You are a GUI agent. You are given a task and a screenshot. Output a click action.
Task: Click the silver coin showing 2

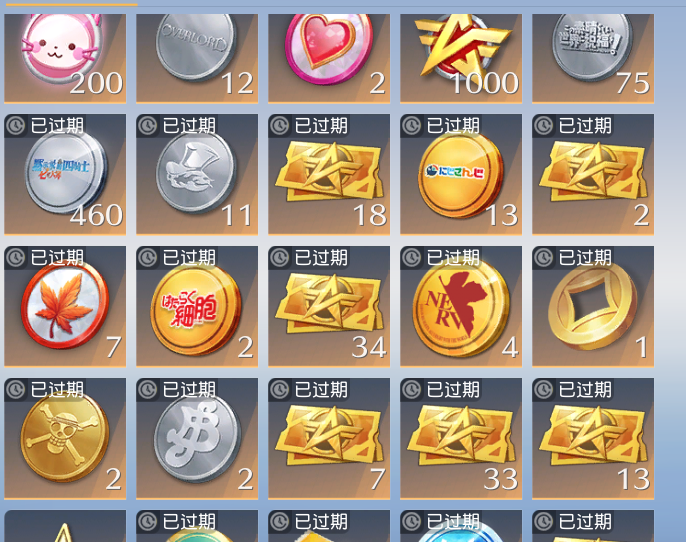pyautogui.click(x=197, y=438)
